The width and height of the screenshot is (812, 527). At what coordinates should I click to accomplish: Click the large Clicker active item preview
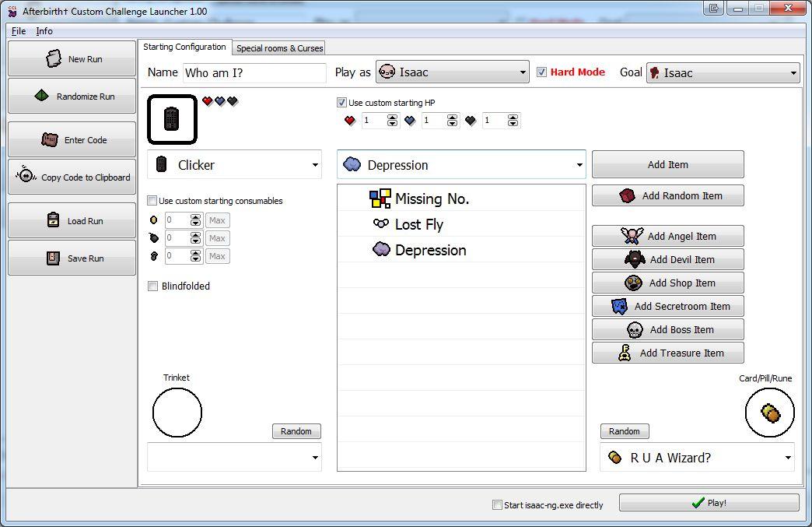pos(172,119)
